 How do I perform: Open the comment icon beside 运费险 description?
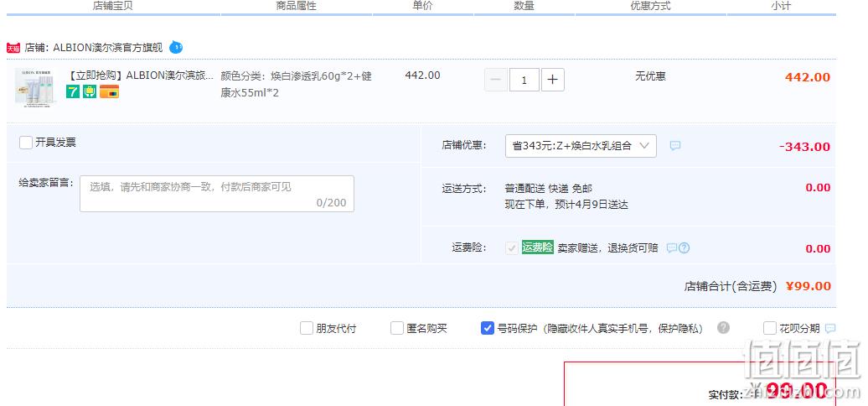pyautogui.click(x=671, y=248)
